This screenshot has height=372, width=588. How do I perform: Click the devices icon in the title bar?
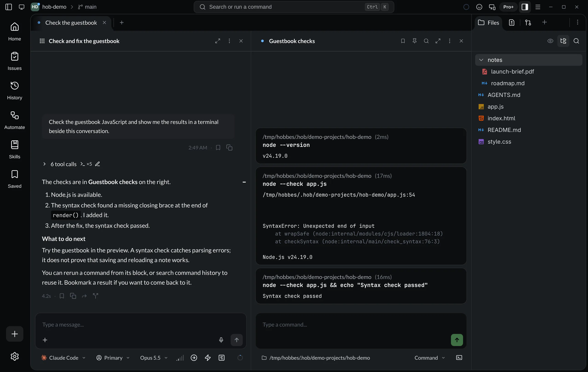click(492, 7)
